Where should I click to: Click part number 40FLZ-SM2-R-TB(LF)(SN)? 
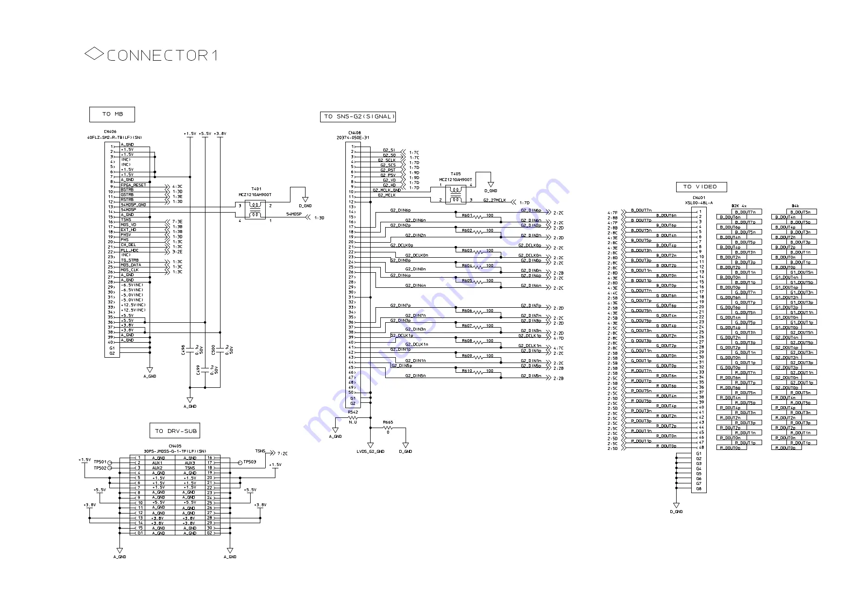pos(115,137)
